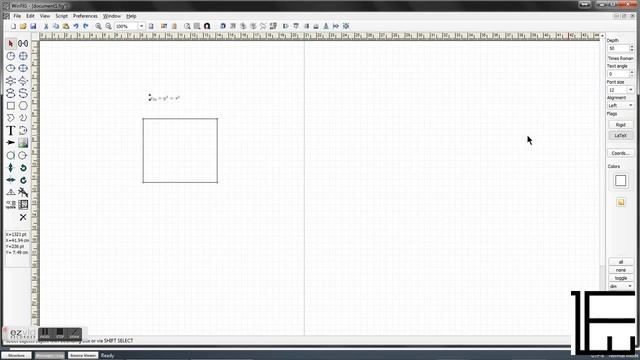Copy the selection with the toolbar icon
Screen dimensions: 640x360
click(x=56, y=26)
